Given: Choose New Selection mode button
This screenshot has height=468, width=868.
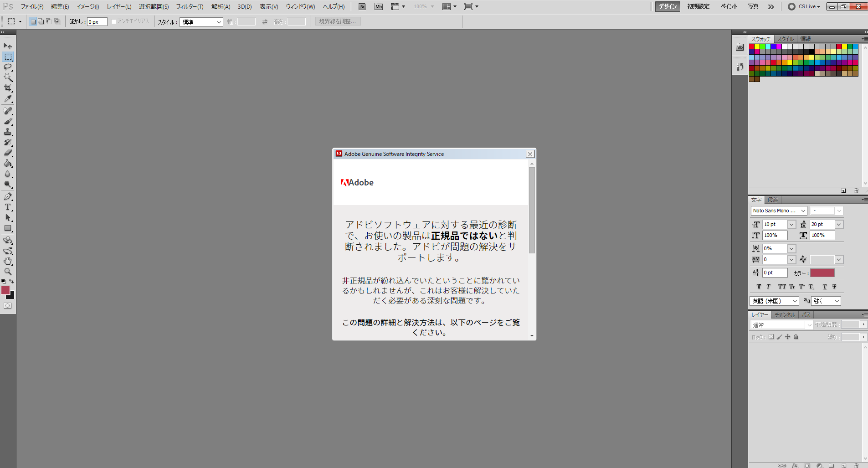Looking at the screenshot, I should click(x=33, y=21).
